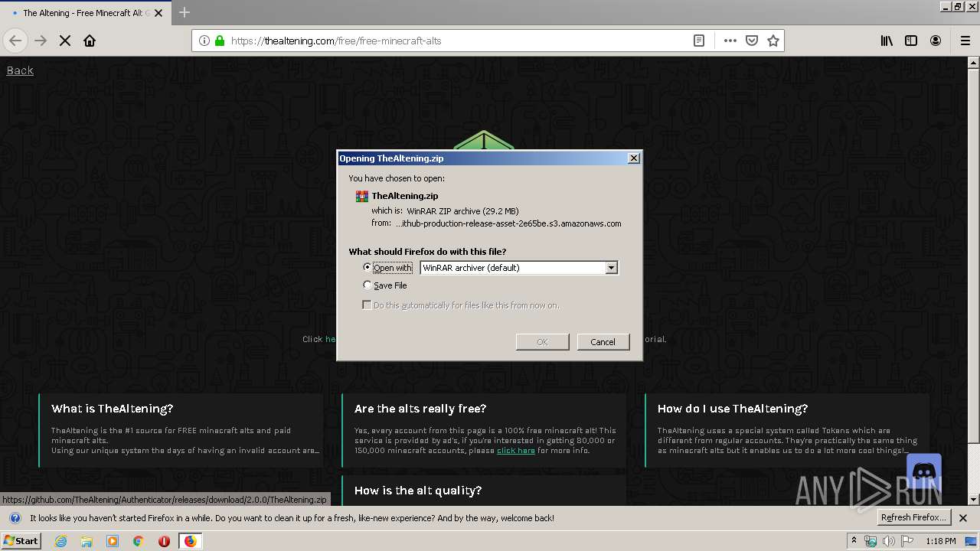Click the TheAltening.zip file name in dialog

click(405, 196)
